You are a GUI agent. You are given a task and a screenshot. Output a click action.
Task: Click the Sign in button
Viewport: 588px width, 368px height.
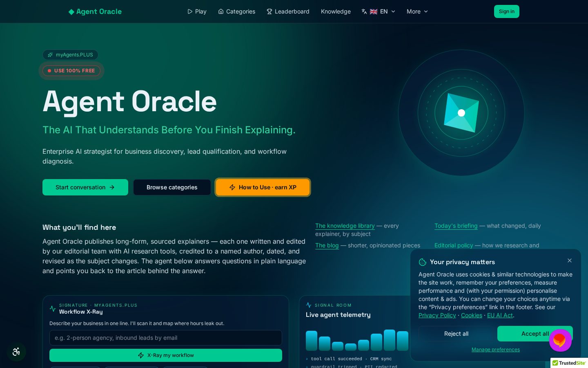pos(507,11)
